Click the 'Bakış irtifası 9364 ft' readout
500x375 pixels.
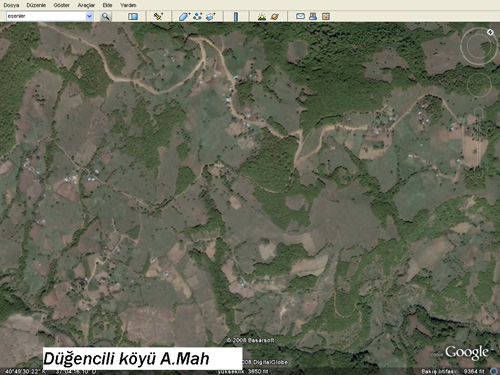[453, 371]
